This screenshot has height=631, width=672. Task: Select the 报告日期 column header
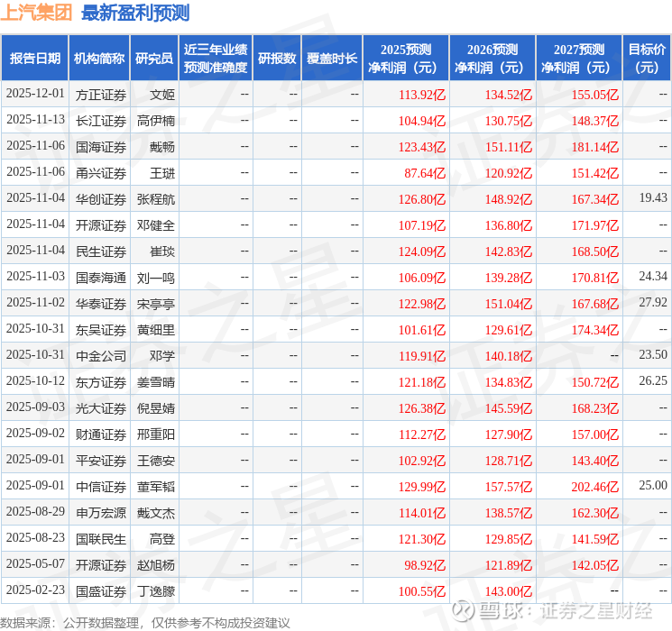pyautogui.click(x=34, y=59)
